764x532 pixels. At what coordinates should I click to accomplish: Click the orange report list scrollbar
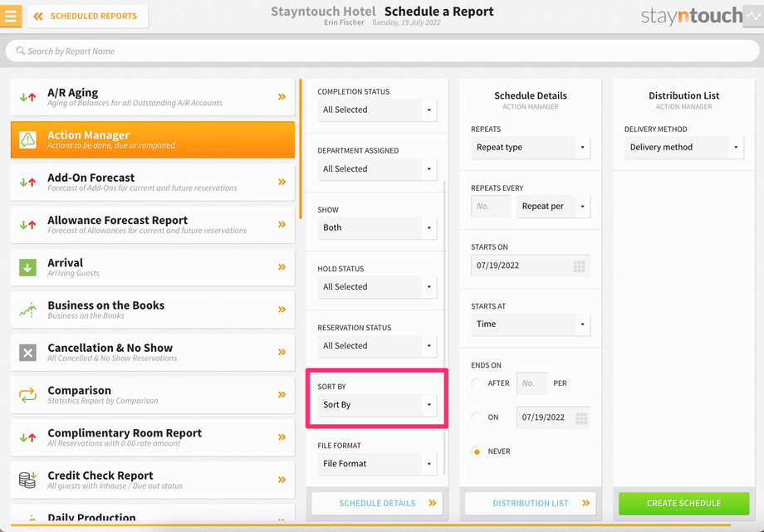tap(301, 149)
